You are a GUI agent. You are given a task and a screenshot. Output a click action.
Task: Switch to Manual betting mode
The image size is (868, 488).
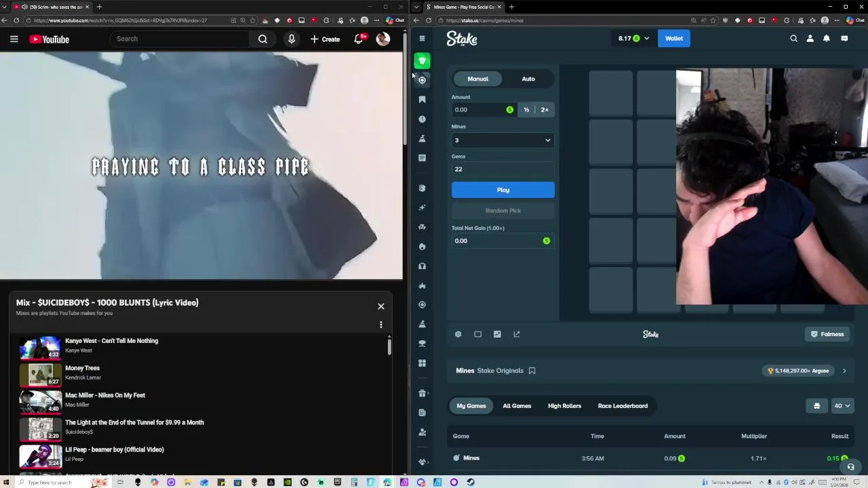477,79
